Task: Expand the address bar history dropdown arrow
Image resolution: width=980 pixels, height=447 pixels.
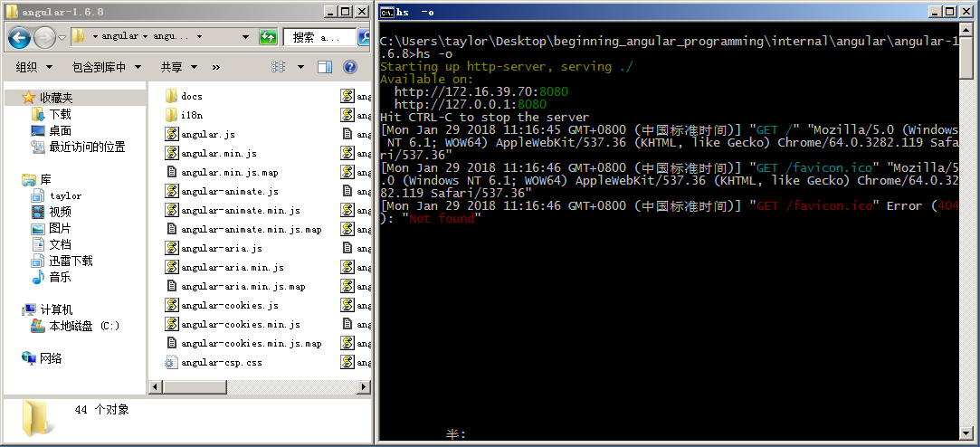Action: (x=247, y=37)
